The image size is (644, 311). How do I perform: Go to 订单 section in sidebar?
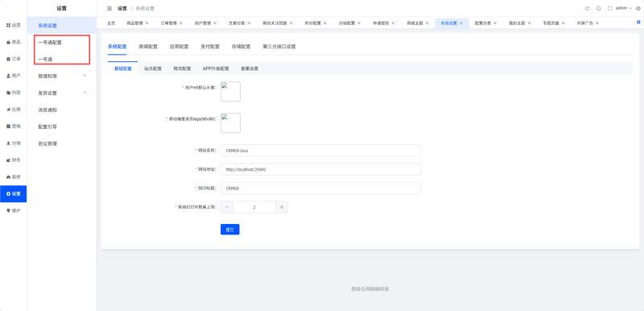point(14,59)
